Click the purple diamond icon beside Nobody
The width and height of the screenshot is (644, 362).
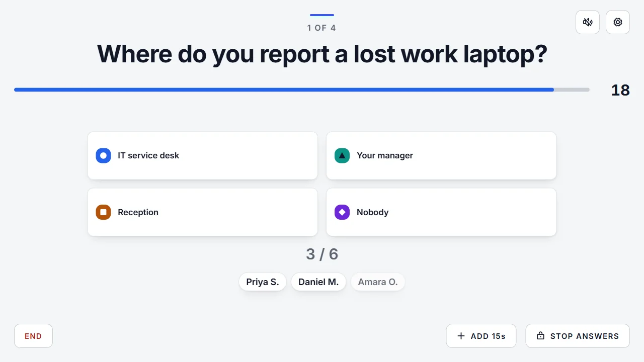342,212
